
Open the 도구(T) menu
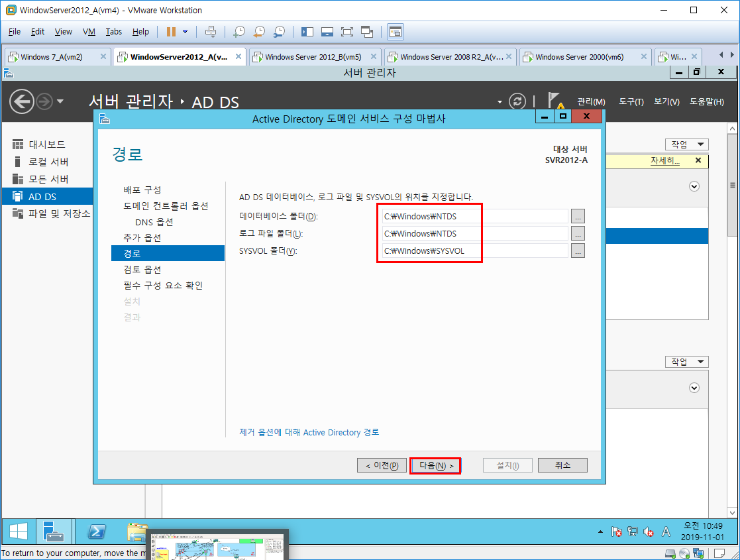coord(631,101)
